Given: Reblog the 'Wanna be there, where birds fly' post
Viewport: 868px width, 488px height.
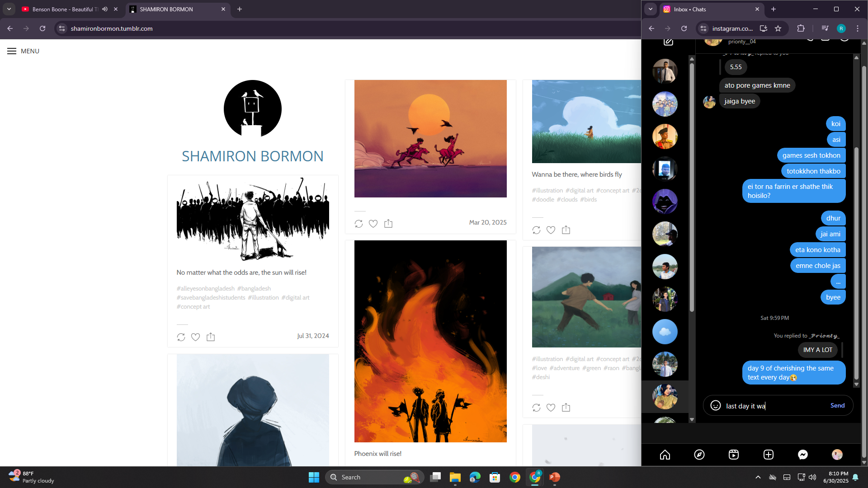Looking at the screenshot, I should pyautogui.click(x=536, y=230).
